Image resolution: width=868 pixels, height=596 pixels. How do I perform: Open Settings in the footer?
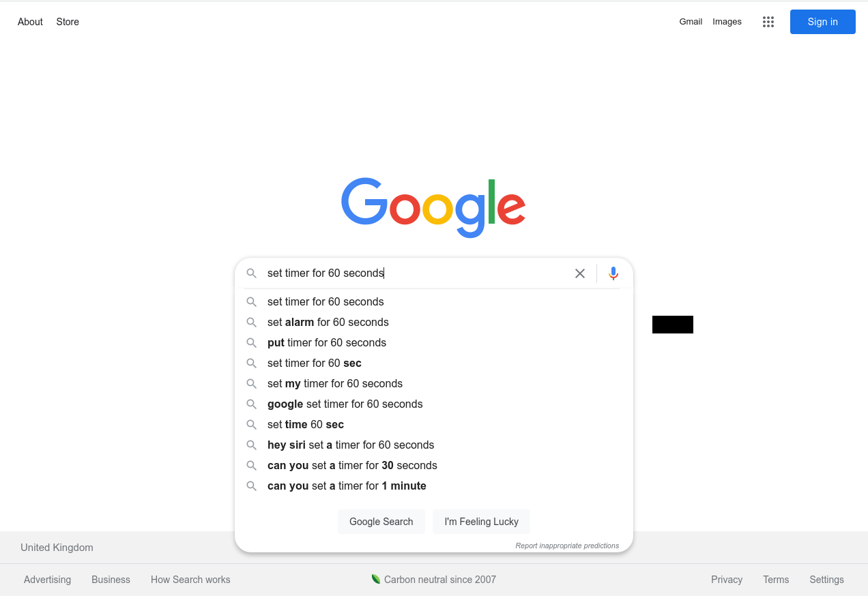coord(827,580)
